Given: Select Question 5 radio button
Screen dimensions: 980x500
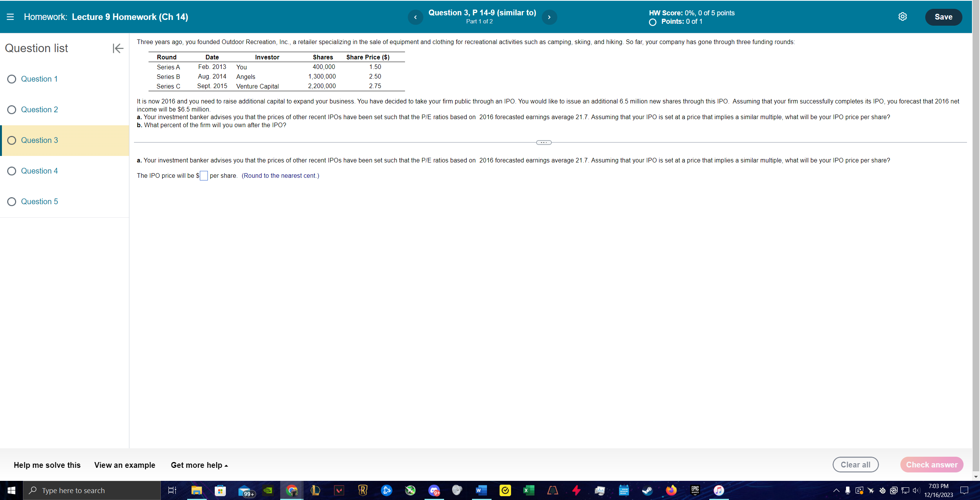Looking at the screenshot, I should [11, 202].
